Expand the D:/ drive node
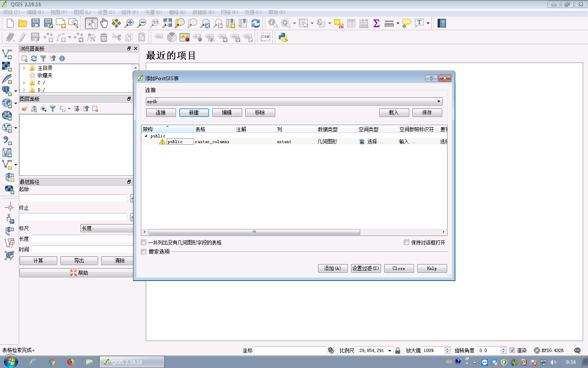This screenshot has height=368, width=588. click(x=24, y=90)
